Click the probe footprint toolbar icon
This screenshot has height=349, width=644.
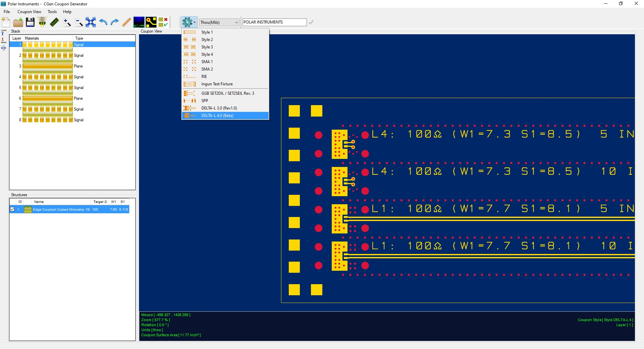click(42, 22)
